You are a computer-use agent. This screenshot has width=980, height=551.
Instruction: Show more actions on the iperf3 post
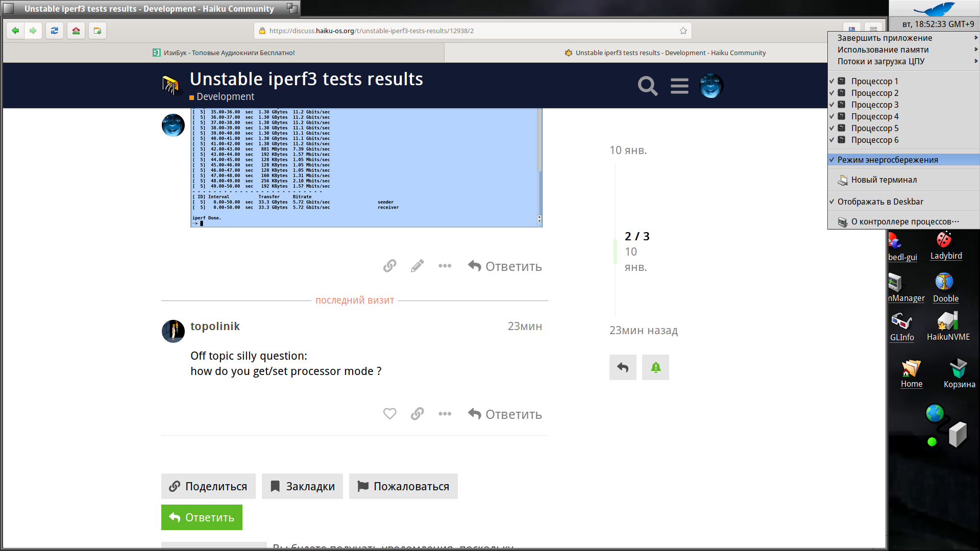pyautogui.click(x=445, y=266)
